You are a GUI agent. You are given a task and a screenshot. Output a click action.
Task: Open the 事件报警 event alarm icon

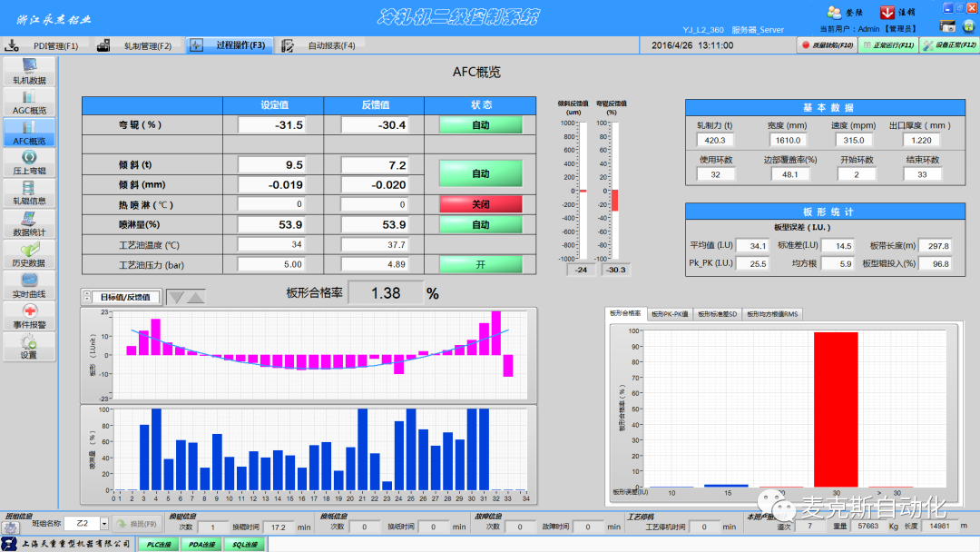(29, 316)
